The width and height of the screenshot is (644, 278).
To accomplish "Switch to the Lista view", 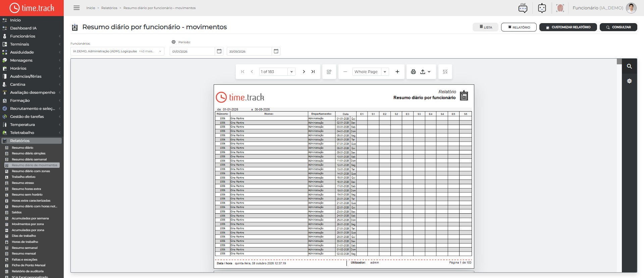I will click(x=486, y=27).
